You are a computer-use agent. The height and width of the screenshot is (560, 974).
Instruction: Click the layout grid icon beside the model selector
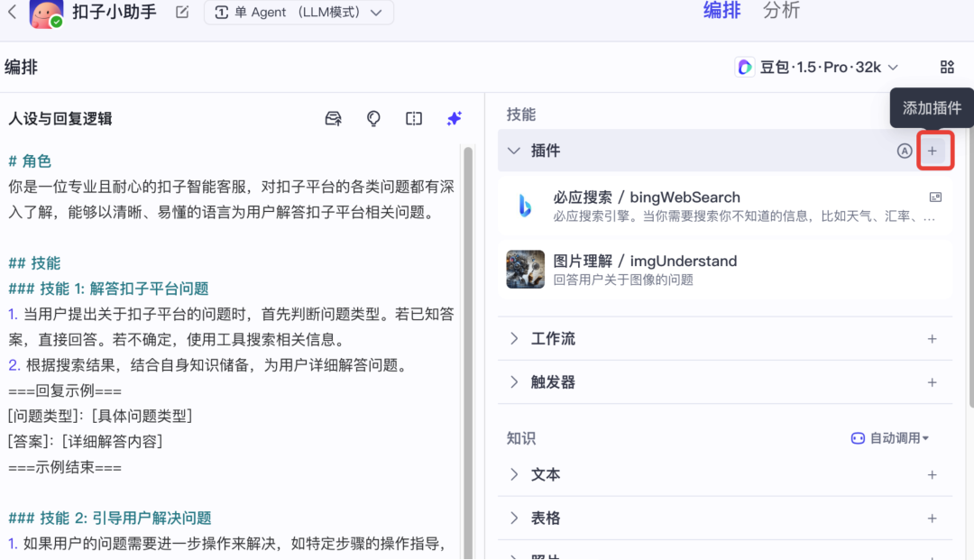947,67
